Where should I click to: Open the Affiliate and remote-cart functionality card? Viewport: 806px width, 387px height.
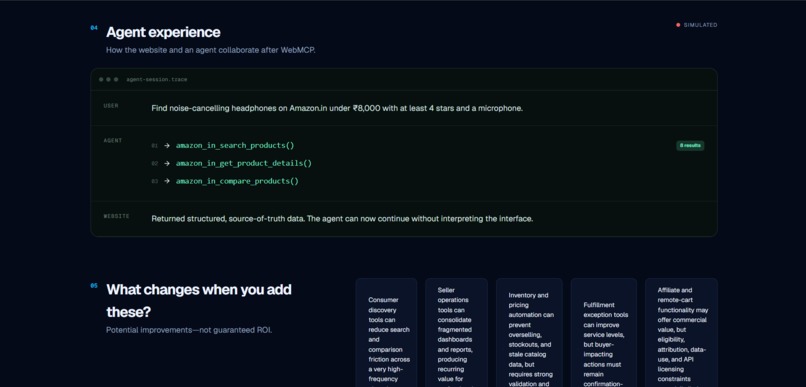[681, 333]
